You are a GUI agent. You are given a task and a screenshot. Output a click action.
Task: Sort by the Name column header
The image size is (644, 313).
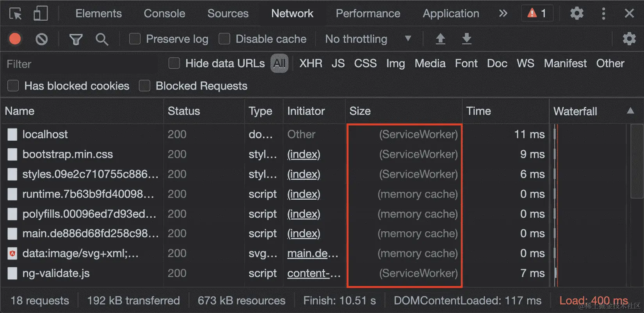click(x=82, y=111)
